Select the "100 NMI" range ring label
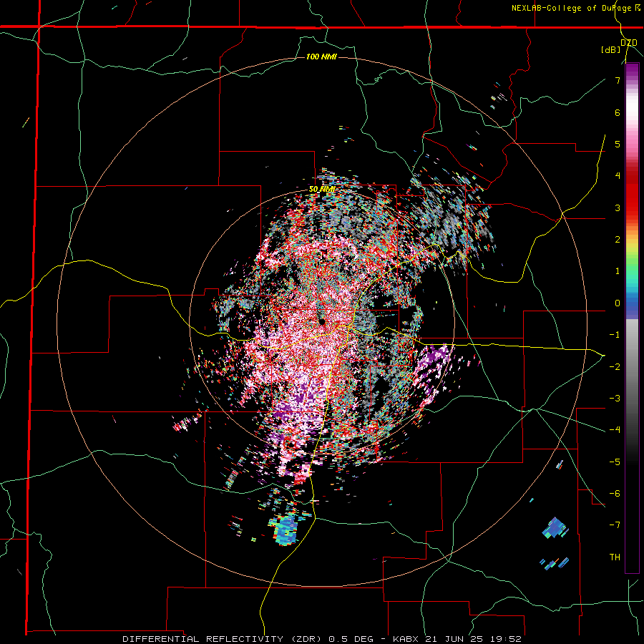Screen dimensions: 644x644 (321, 57)
